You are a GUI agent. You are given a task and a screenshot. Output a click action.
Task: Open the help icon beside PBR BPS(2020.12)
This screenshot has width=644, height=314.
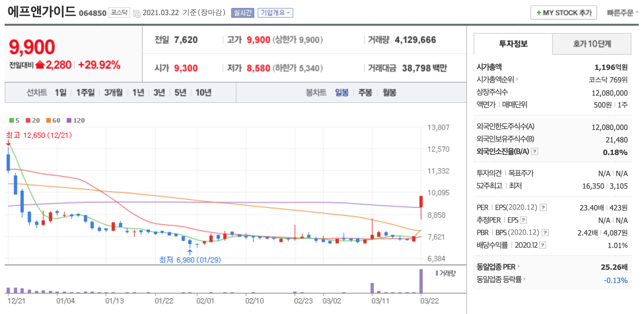click(x=545, y=233)
